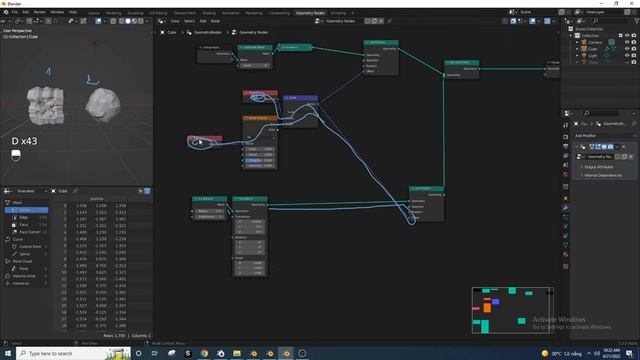The image size is (640, 360).
Task: Open the node editor Select menu
Action: [x=189, y=21]
